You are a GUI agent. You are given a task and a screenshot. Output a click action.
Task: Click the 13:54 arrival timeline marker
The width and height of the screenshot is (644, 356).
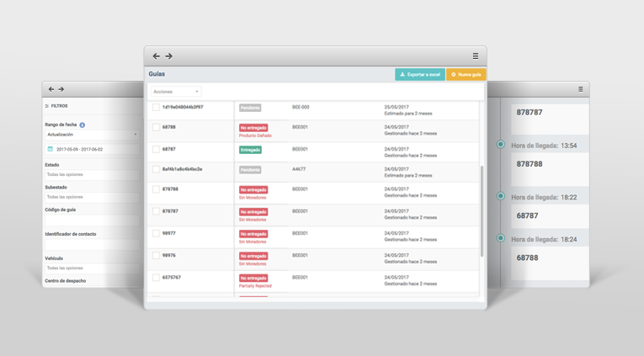pyautogui.click(x=501, y=145)
